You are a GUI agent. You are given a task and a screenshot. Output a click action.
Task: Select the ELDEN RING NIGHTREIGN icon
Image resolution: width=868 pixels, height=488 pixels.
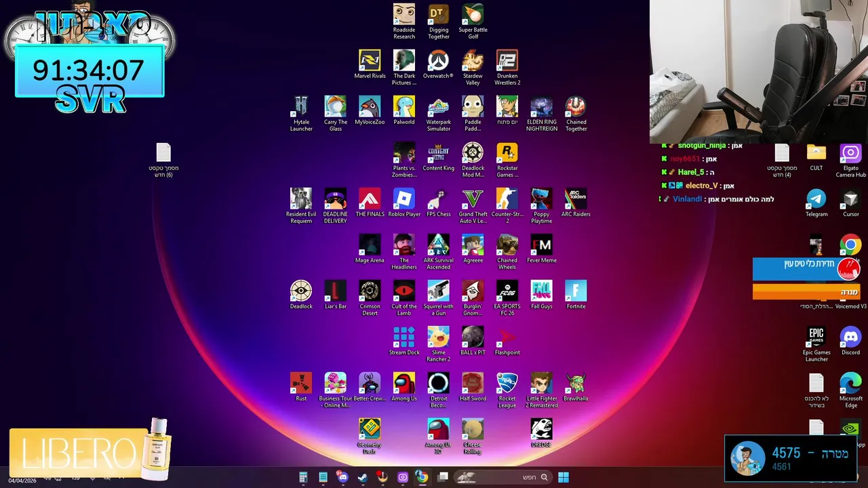tap(542, 114)
